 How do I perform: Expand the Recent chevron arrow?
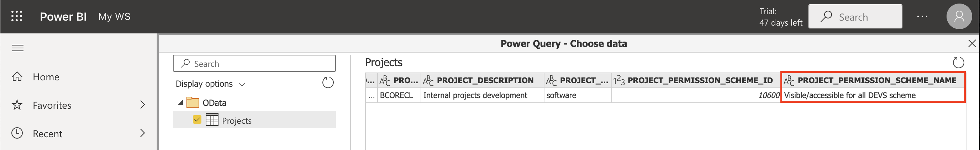(143, 133)
